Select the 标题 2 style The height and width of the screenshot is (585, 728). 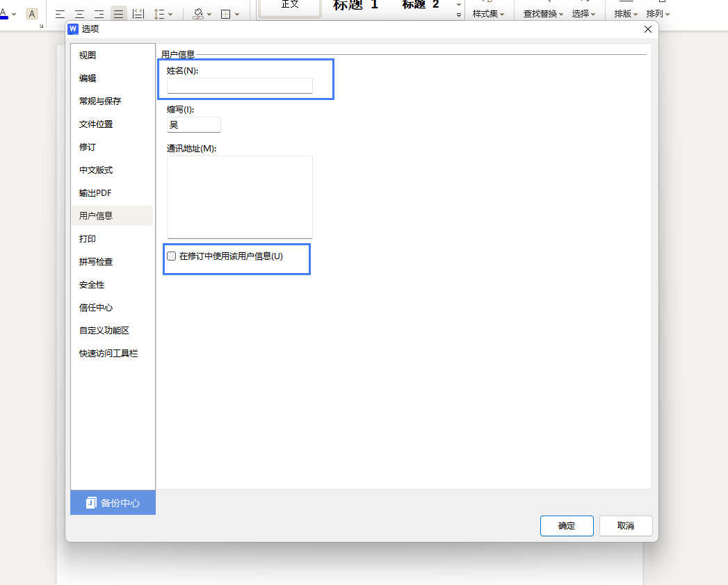(x=420, y=6)
